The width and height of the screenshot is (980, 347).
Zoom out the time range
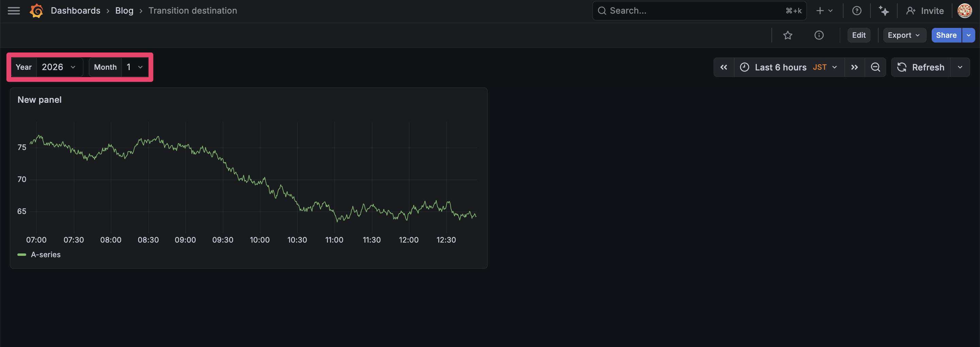coord(875,67)
